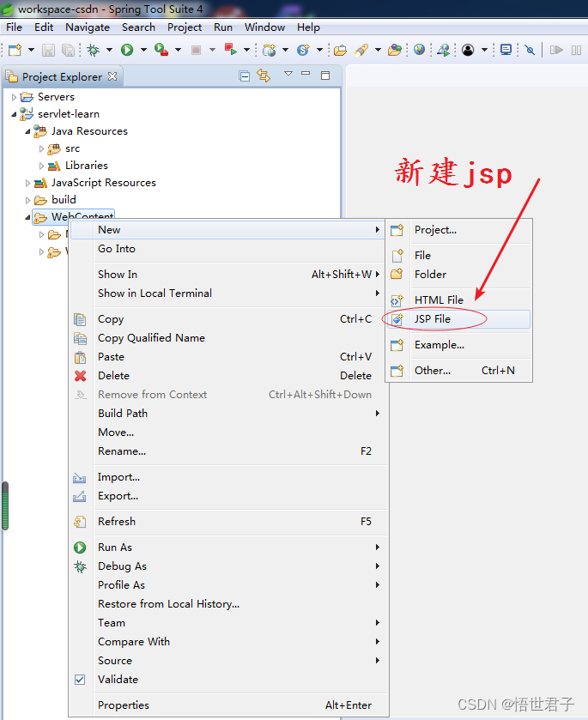Click the Open Type folder icon

click(x=341, y=50)
